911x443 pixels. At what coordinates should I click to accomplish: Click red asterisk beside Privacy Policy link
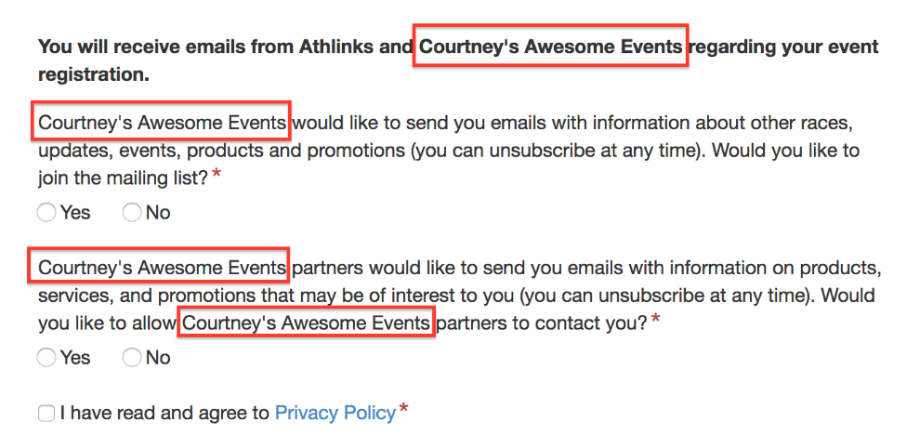[x=403, y=410]
